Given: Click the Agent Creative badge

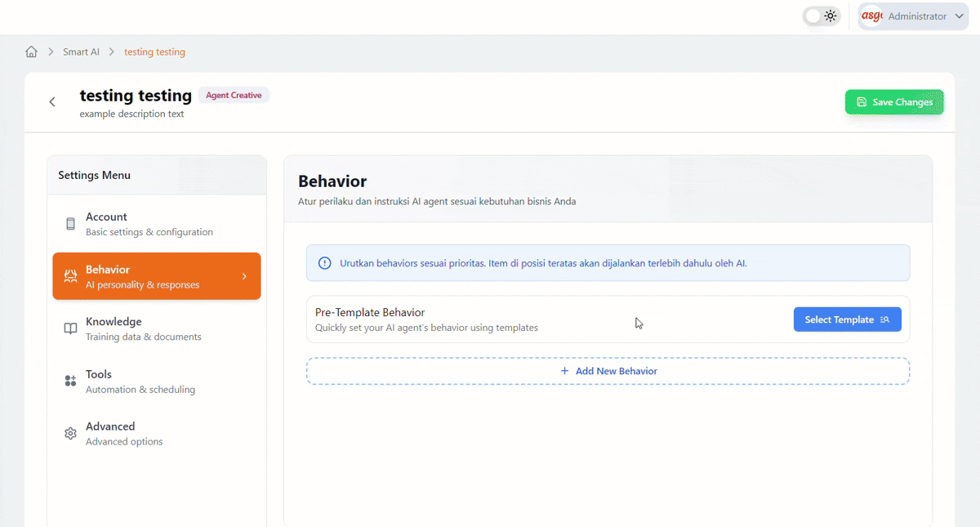Looking at the screenshot, I should pyautogui.click(x=234, y=96).
